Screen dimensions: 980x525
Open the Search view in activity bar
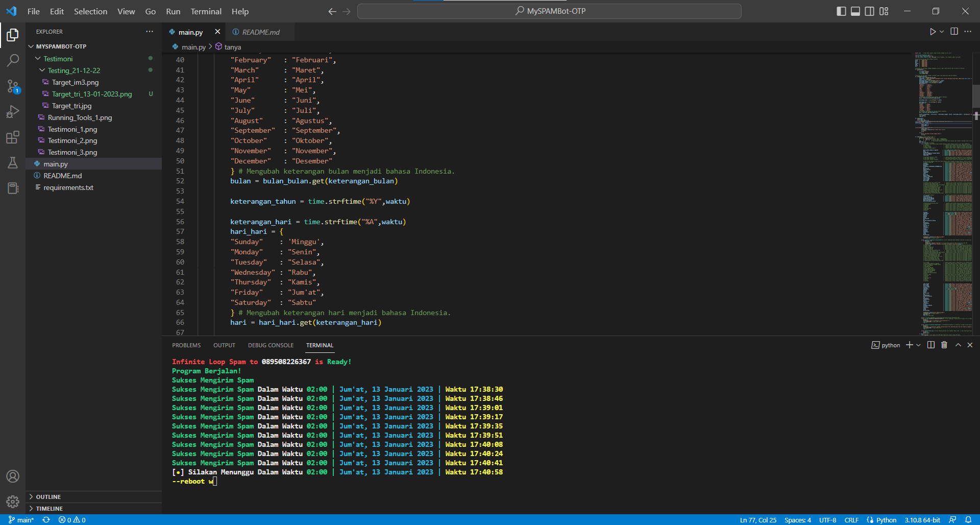point(13,60)
